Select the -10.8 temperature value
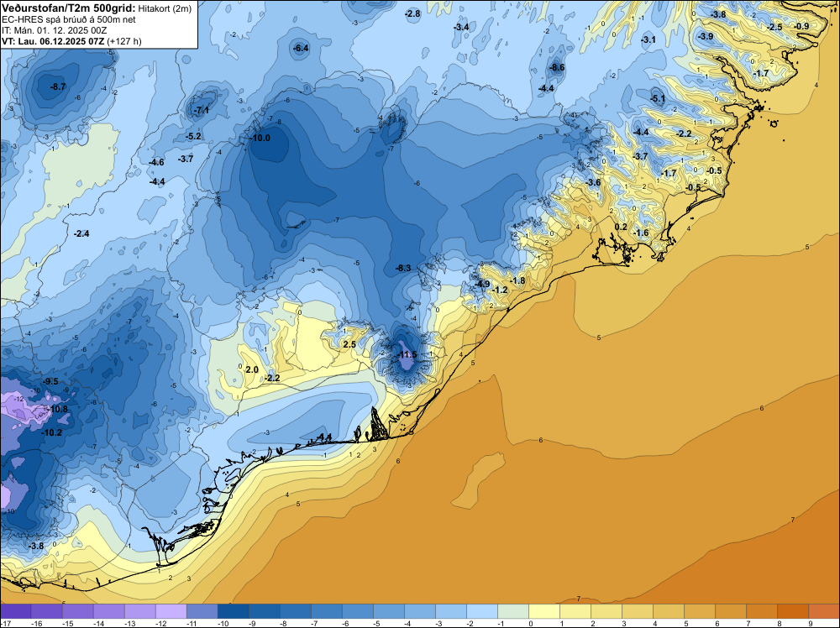The image size is (840, 628). coord(58,409)
